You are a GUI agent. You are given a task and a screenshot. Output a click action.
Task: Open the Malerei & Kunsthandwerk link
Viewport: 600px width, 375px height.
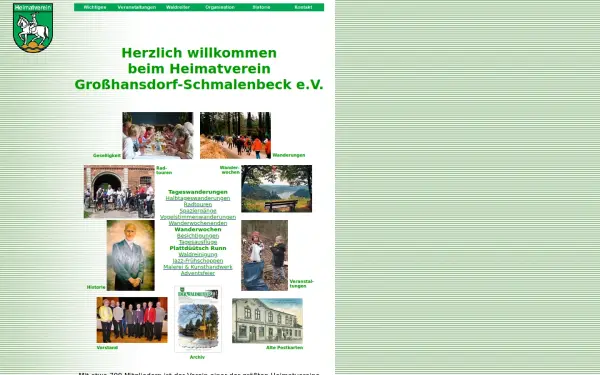pos(198,267)
